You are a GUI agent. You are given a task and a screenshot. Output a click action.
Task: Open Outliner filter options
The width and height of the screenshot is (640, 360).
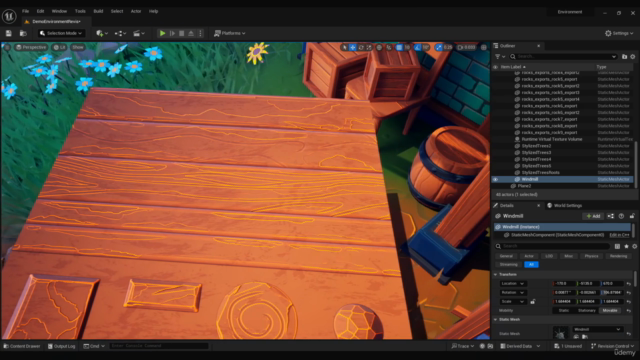pos(500,56)
